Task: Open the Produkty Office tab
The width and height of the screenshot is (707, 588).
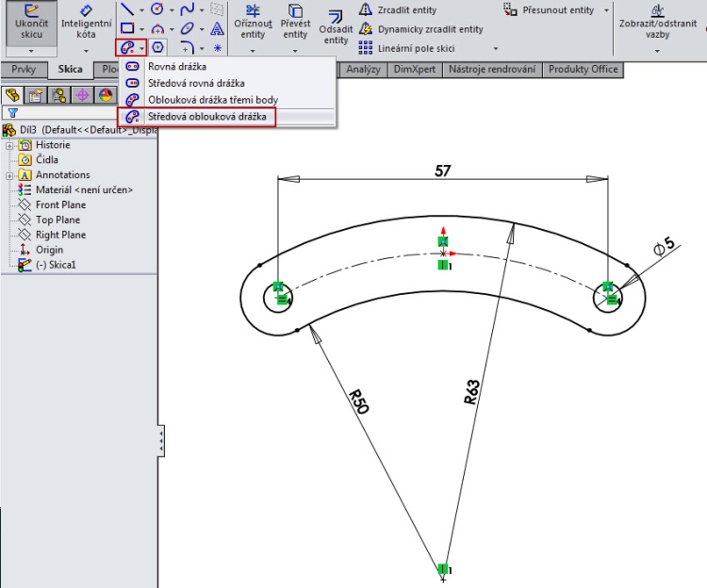Action: click(x=583, y=70)
